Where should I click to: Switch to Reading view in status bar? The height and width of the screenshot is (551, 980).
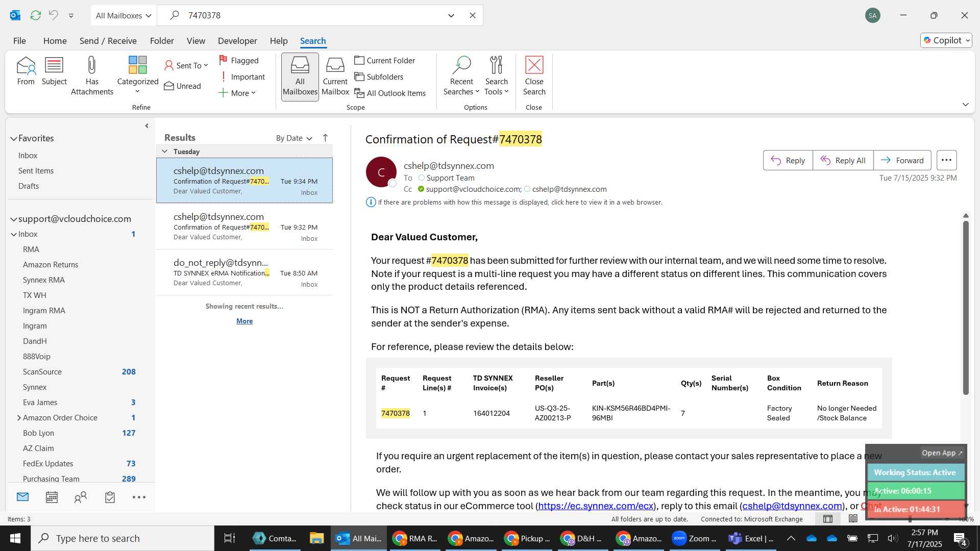[x=853, y=519]
